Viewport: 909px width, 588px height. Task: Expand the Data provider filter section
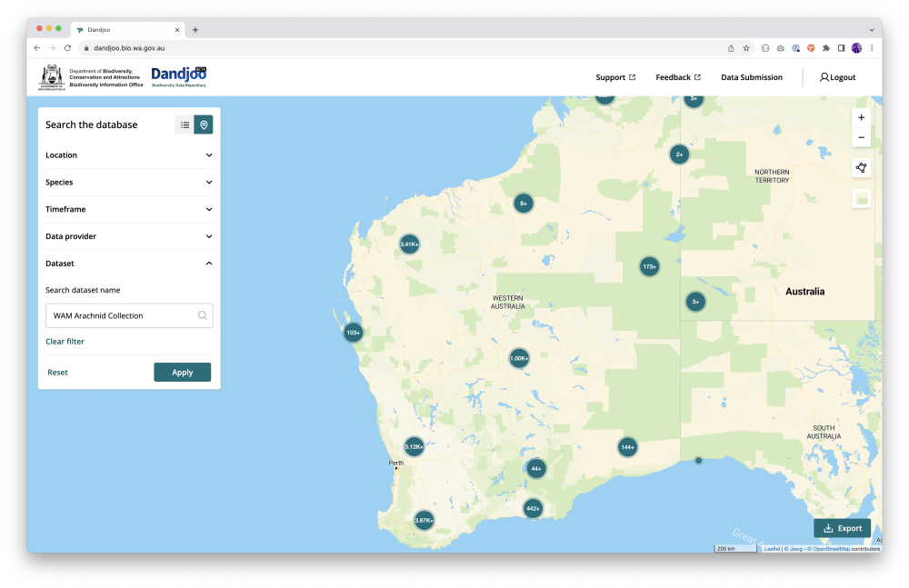[129, 236]
